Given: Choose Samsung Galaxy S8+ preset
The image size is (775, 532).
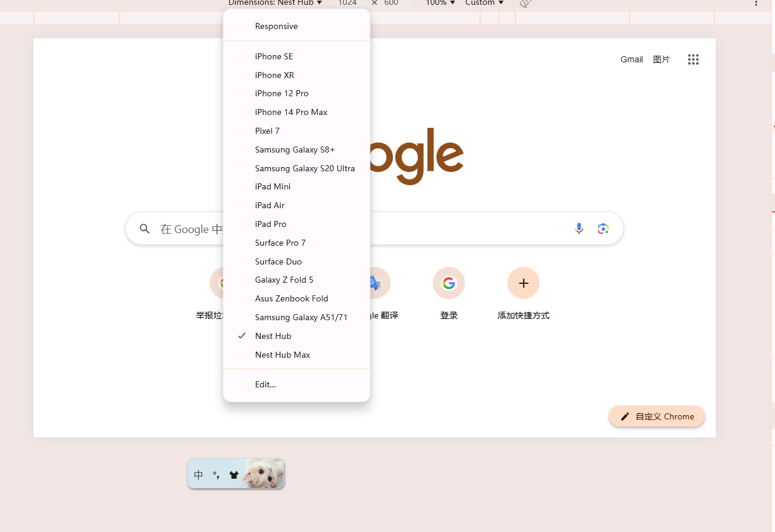Looking at the screenshot, I should (297, 149).
